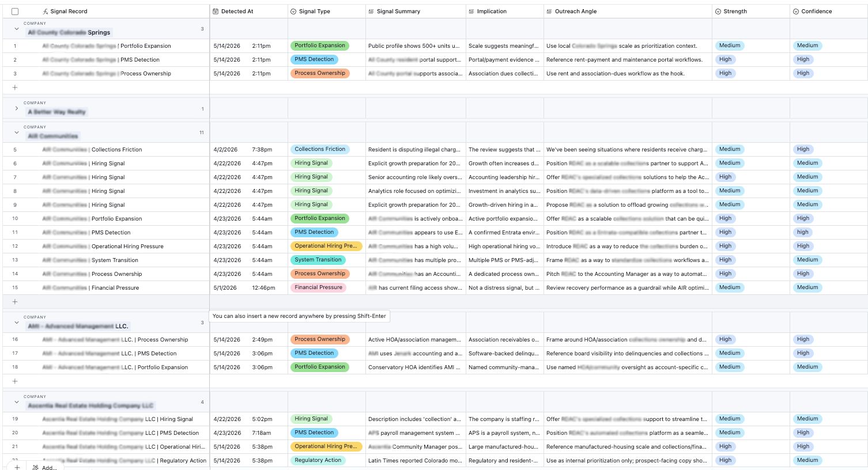The height and width of the screenshot is (470, 868).
Task: Click the 4/23/2026 7:18am date cell
Action: coord(248,433)
